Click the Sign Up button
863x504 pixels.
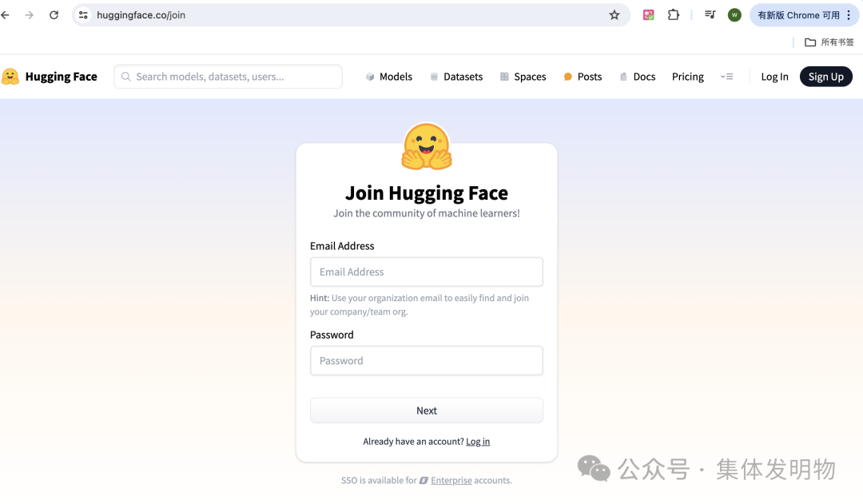tap(825, 77)
